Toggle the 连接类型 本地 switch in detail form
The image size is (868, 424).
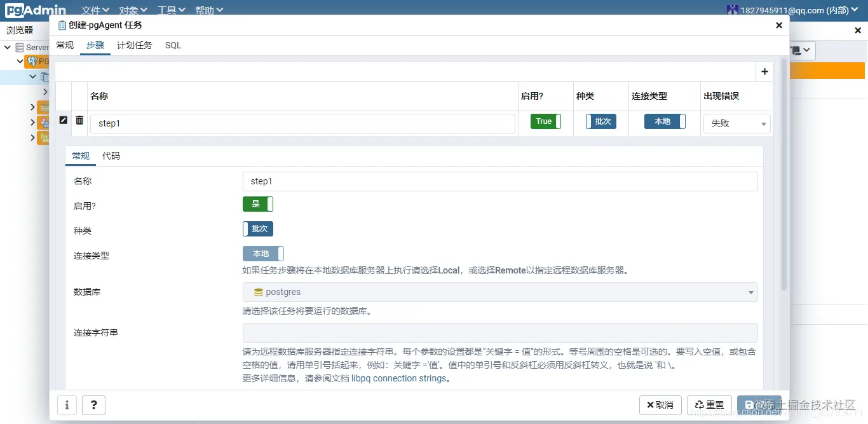click(x=263, y=254)
